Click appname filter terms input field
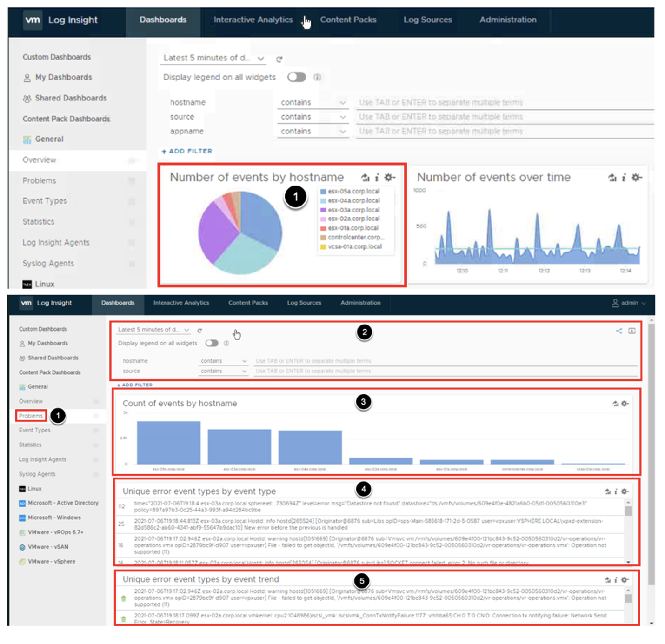This screenshot has width=665, height=644. [505, 131]
